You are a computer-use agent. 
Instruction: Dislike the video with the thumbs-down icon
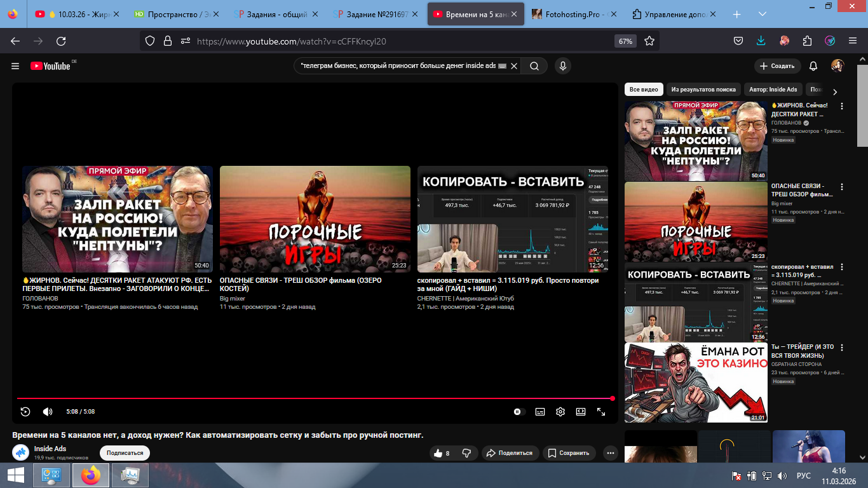pyautogui.click(x=466, y=453)
